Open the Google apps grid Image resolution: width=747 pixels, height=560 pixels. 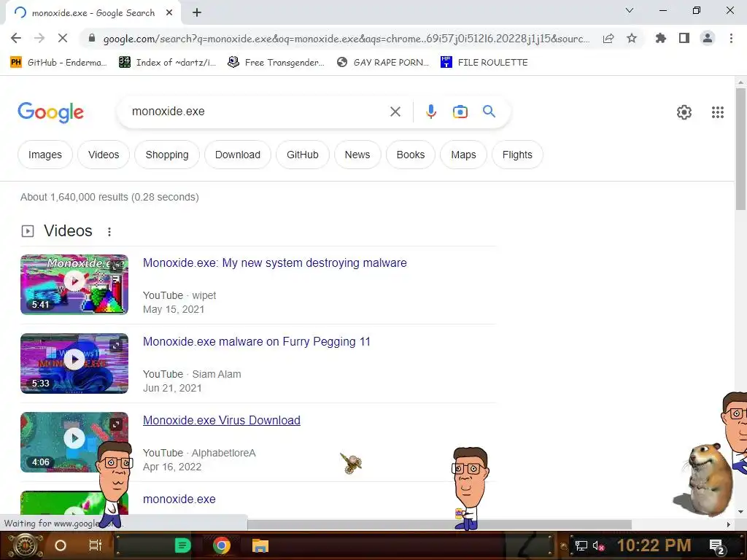click(718, 112)
